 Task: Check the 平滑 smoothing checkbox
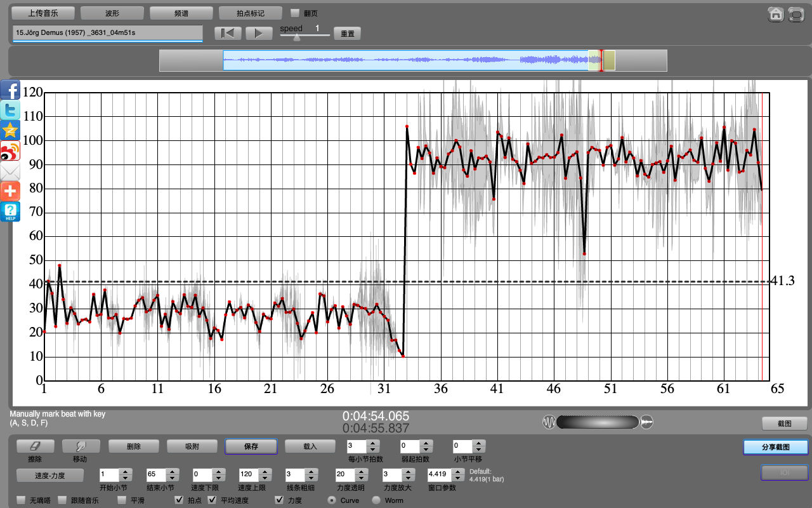122,500
